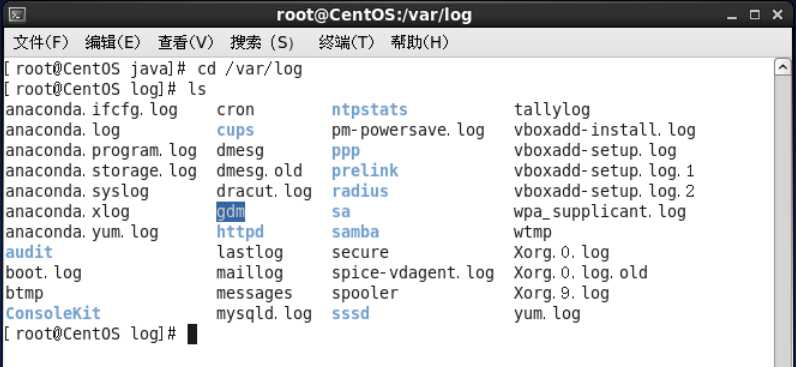Click the terminal icon in title bar

click(x=17, y=15)
